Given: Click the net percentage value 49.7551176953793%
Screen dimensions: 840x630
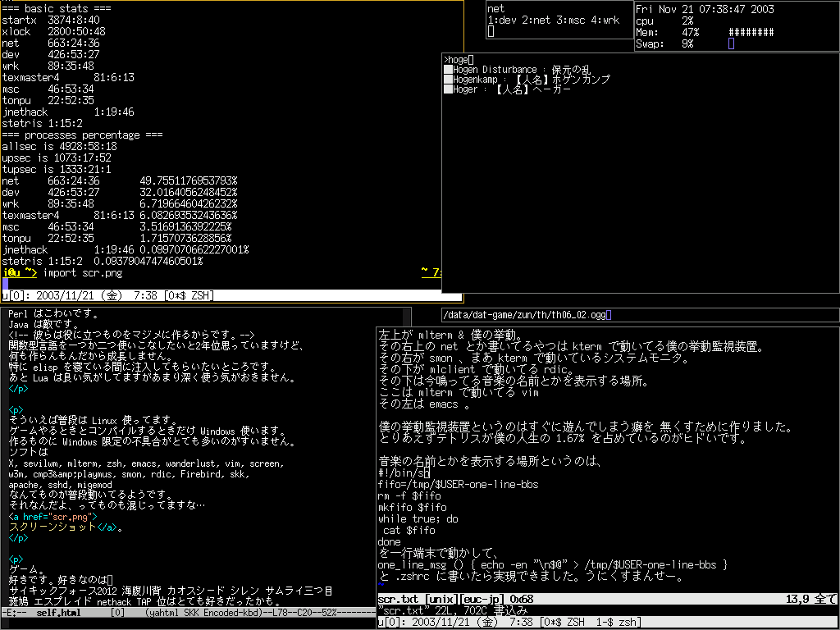Looking at the screenshot, I should pos(189,181).
